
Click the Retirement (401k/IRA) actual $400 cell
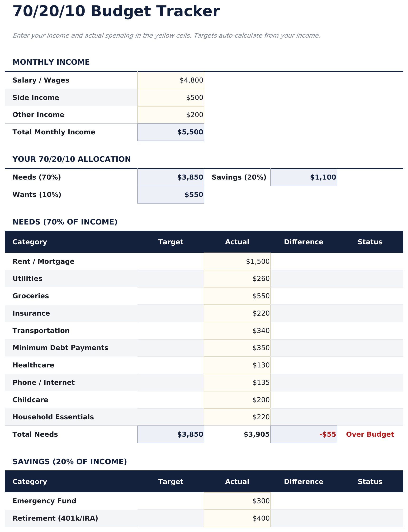pyautogui.click(x=237, y=518)
